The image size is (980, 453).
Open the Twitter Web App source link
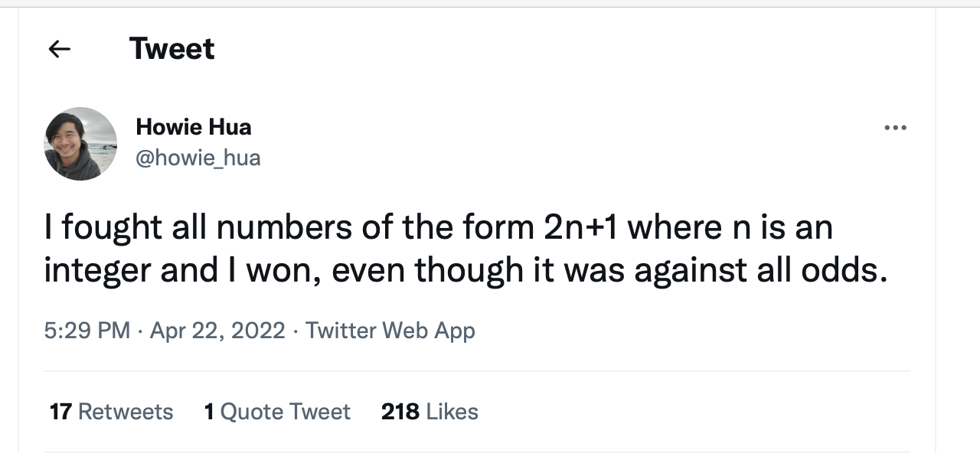pos(390,331)
